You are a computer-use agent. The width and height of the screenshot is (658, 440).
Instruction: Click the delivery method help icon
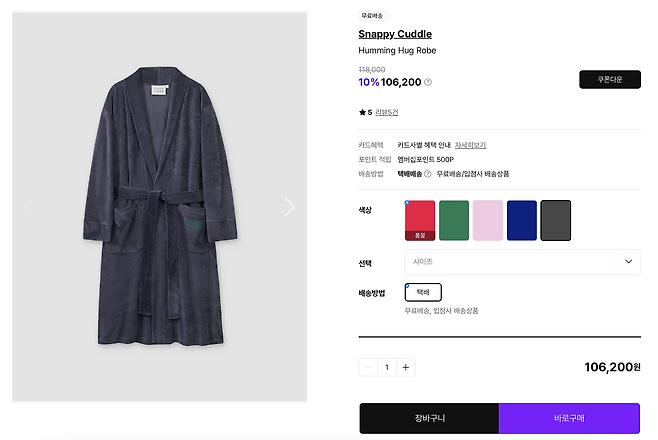pyautogui.click(x=427, y=174)
